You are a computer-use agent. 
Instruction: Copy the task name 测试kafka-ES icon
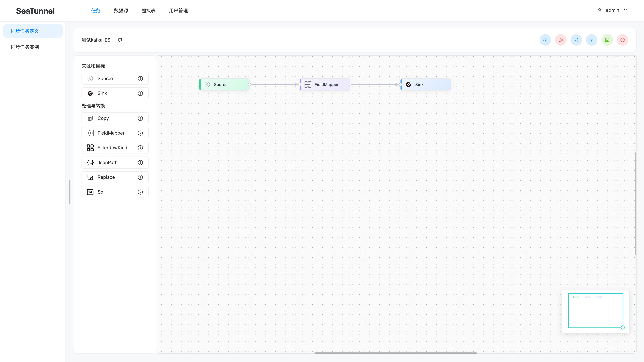tap(120, 40)
